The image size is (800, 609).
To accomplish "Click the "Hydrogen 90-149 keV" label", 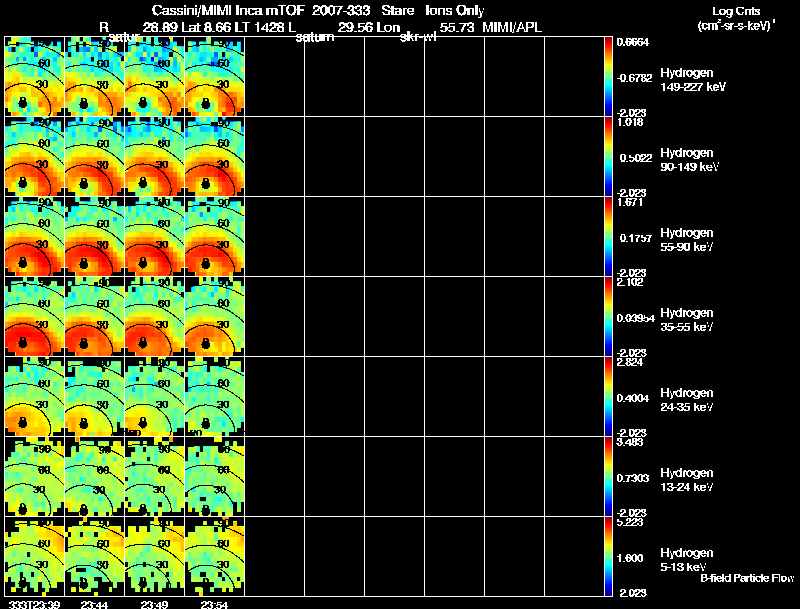I will 690,160.
